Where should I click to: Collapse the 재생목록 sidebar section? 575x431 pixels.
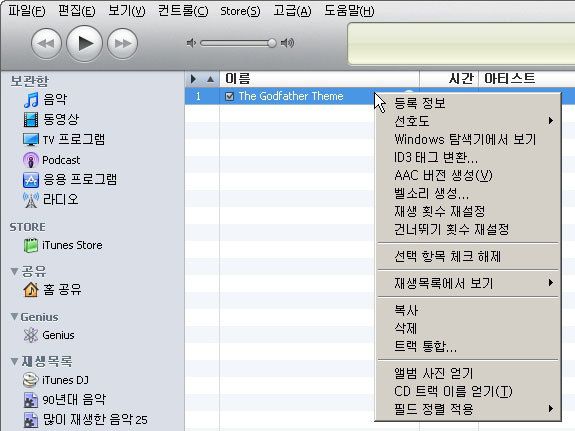pyautogui.click(x=14, y=362)
